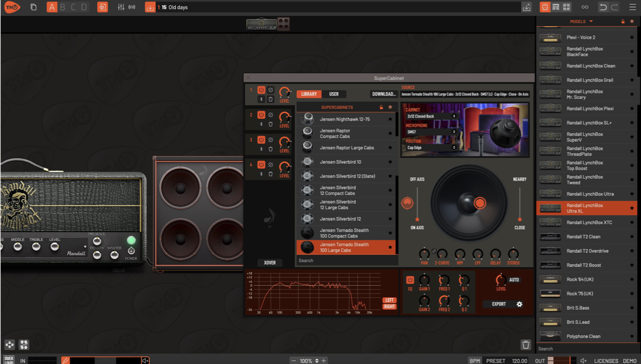
Task: Open Export settings gear icon
Action: pyautogui.click(x=519, y=304)
